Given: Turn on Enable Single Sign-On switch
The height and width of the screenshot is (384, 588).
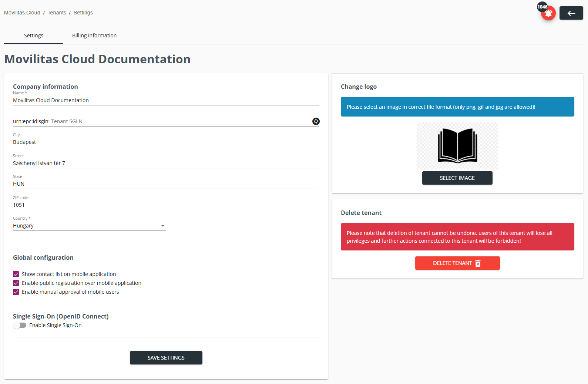Looking at the screenshot, I should click(x=20, y=325).
